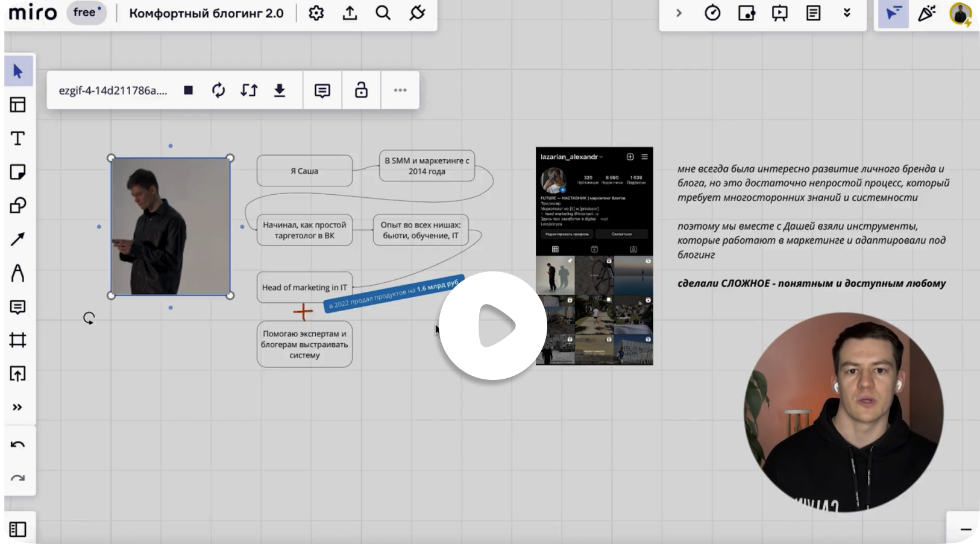Select the Shapes tool
Image resolution: width=980 pixels, height=544 pixels.
(18, 206)
